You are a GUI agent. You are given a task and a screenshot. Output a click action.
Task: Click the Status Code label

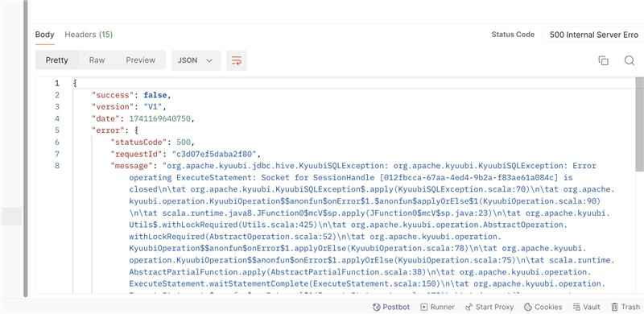point(513,35)
